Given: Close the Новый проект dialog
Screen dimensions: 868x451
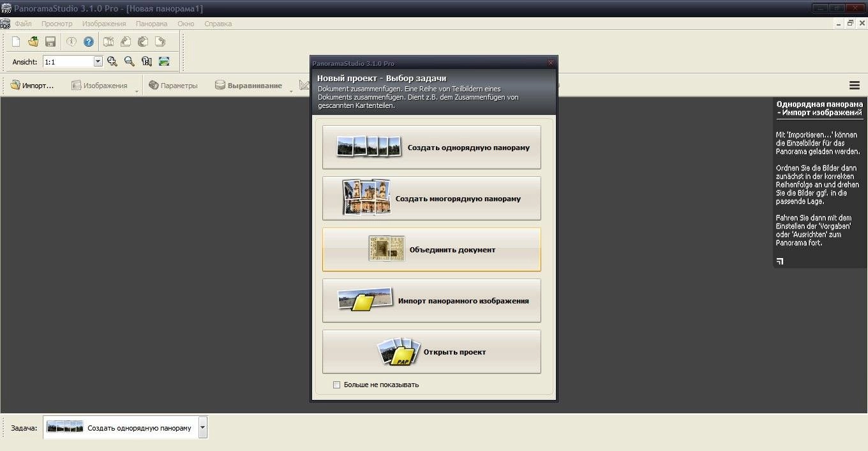Looking at the screenshot, I should coord(551,63).
